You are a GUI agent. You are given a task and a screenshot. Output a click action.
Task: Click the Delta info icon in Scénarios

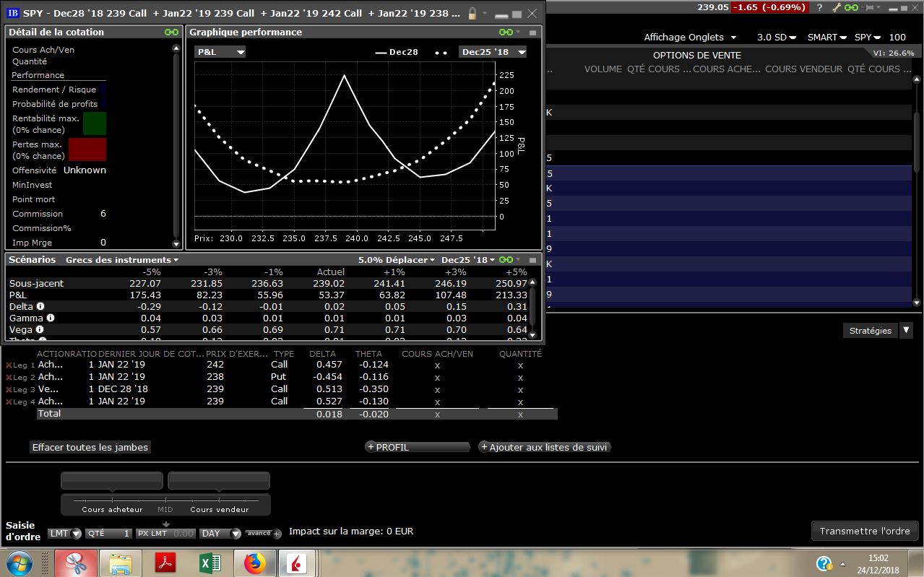tap(40, 306)
